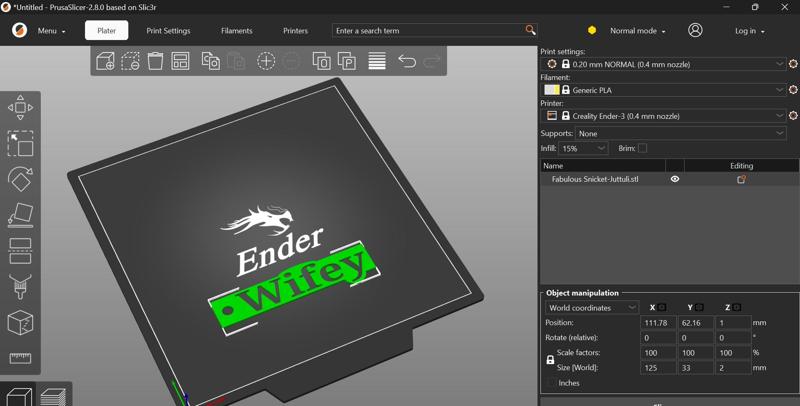Switch to the Printers tab

[295, 31]
